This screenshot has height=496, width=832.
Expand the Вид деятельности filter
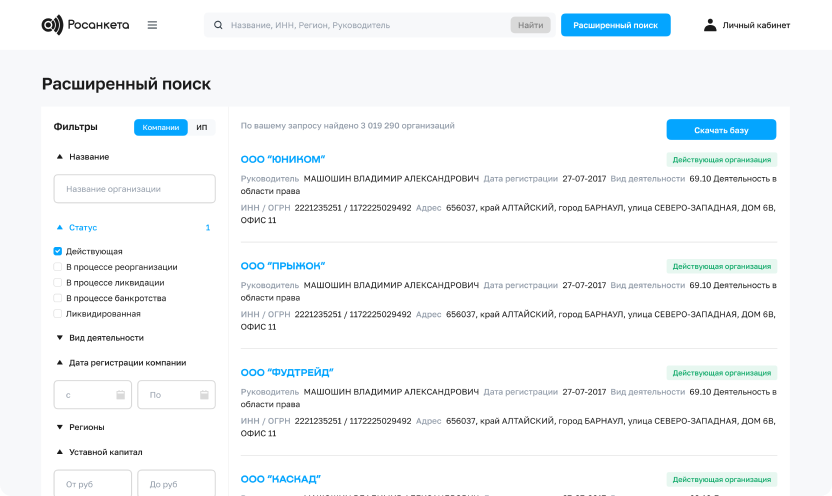point(59,338)
